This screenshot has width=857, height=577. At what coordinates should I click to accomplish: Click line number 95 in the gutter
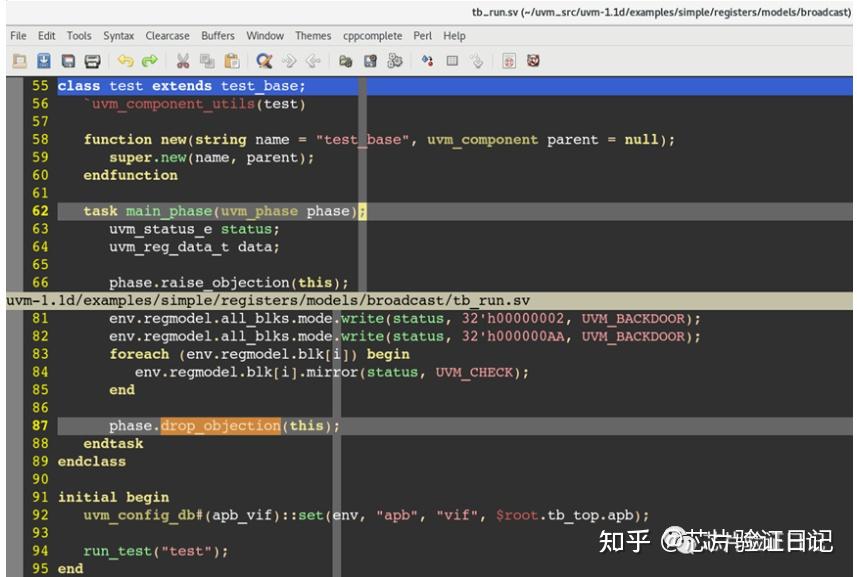[40, 568]
